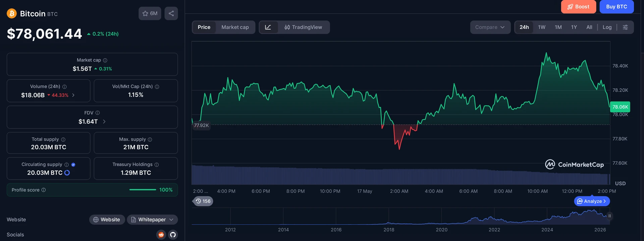Select the 1Y time range
644x241 pixels.
(574, 27)
